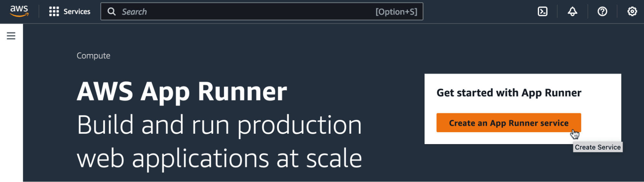The width and height of the screenshot is (644, 182).
Task: Open the Services grid icon
Action: (54, 12)
